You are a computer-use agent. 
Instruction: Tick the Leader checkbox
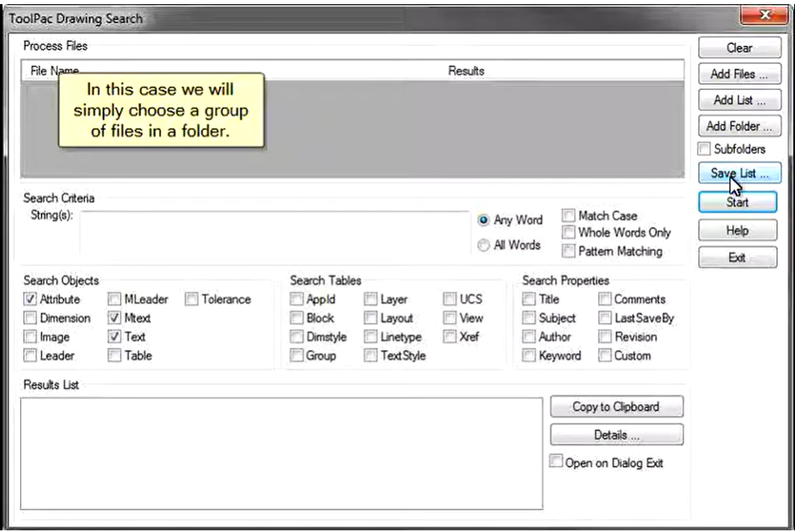(x=30, y=356)
